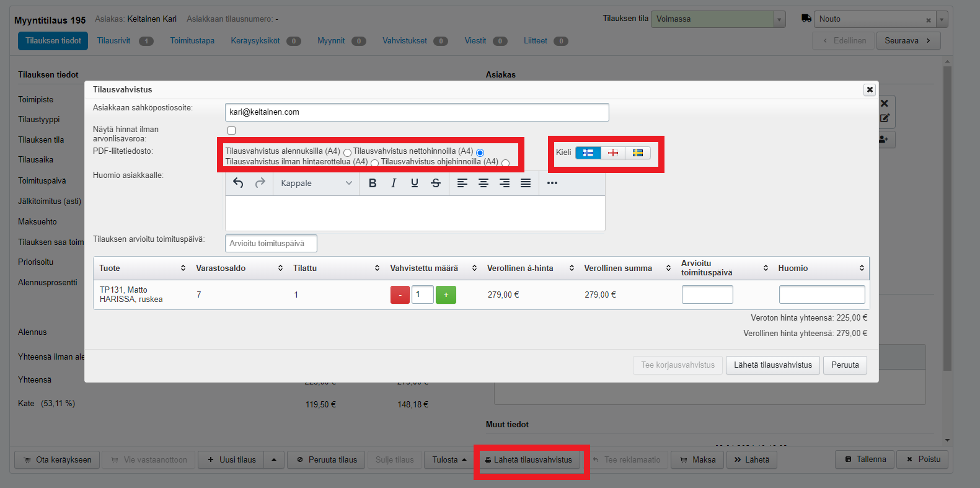Expand the Tilauksen tila Voimassa dropdown
The image size is (980, 488).
tap(780, 19)
